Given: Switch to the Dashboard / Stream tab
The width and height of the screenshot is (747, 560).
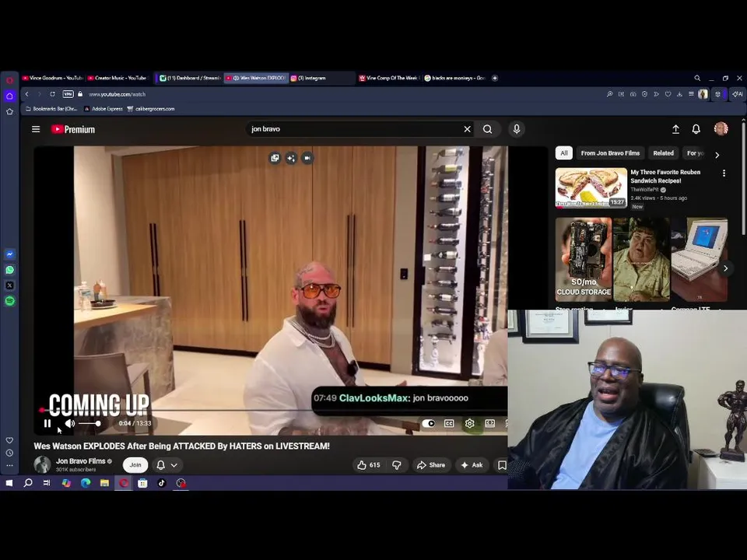Looking at the screenshot, I should click(x=190, y=78).
